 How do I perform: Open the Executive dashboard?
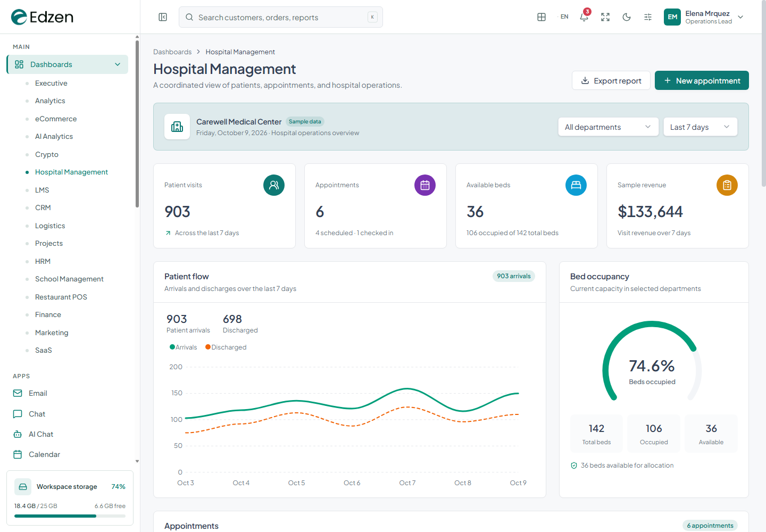coord(51,83)
